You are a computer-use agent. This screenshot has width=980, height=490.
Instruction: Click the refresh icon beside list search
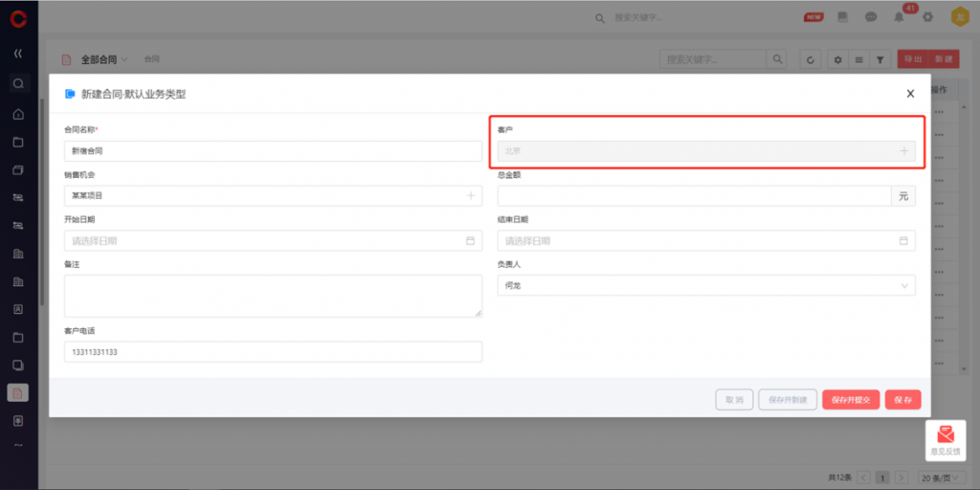811,59
